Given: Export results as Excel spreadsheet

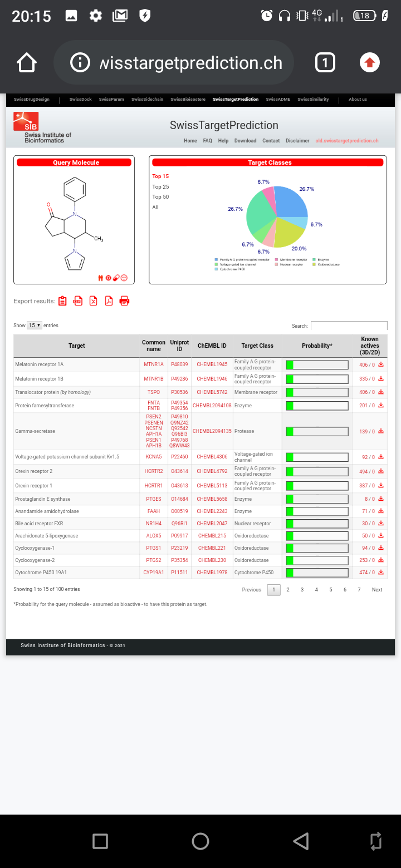Looking at the screenshot, I should tap(94, 301).
